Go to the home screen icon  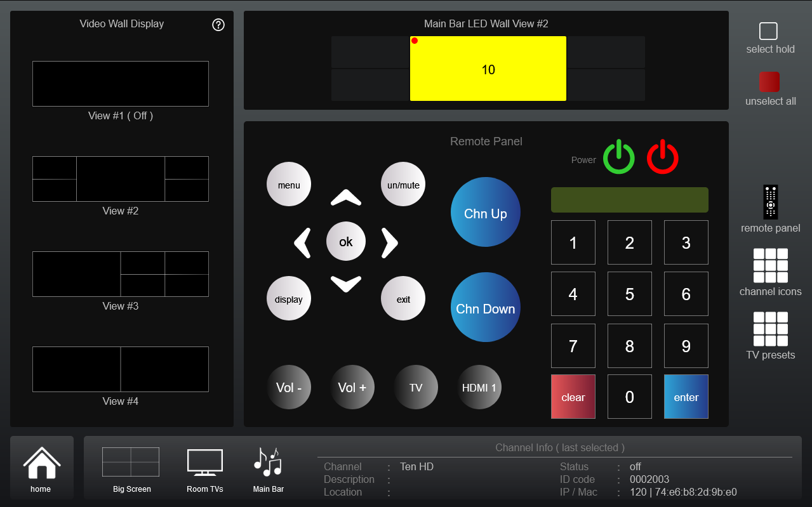click(42, 463)
